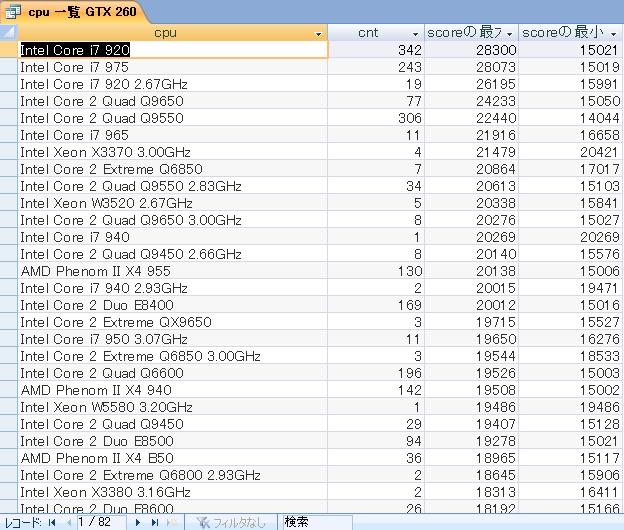The image size is (624, 530).
Task: Go to last record navigation button
Action: click(155, 522)
